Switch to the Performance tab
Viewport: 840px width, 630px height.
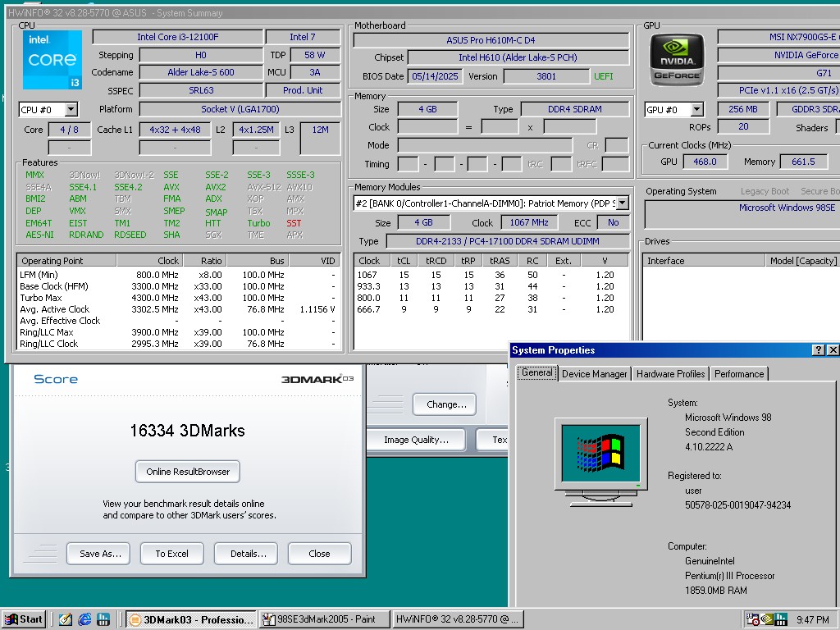pyautogui.click(x=738, y=374)
